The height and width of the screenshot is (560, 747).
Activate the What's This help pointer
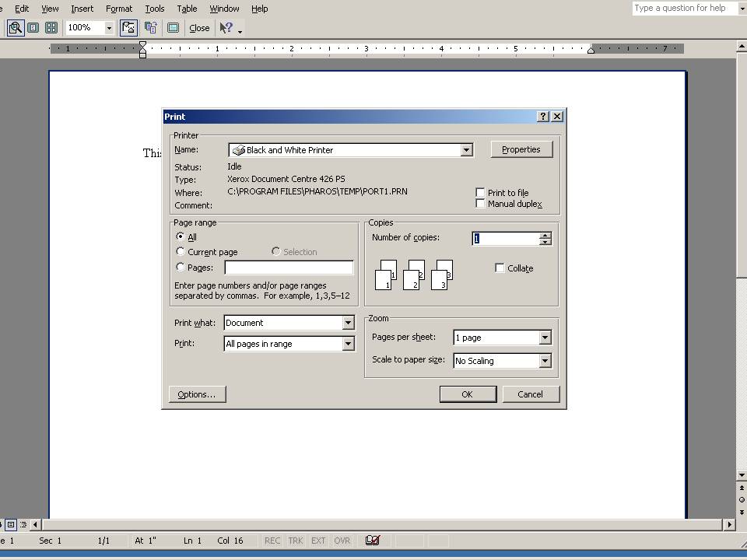[x=226, y=28]
